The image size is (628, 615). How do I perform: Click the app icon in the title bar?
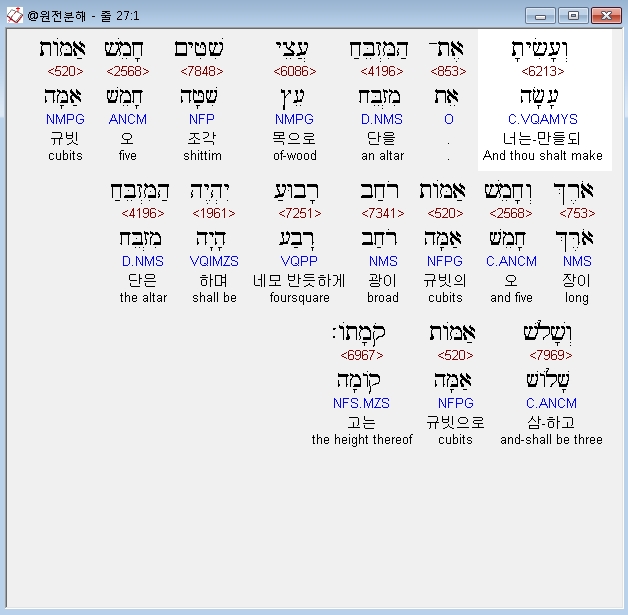click(x=15, y=16)
